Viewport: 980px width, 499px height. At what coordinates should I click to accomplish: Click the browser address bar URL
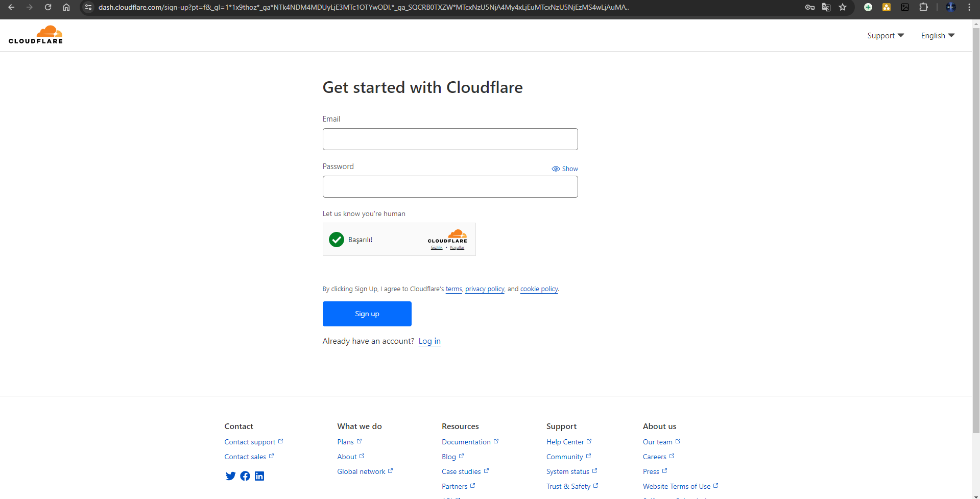(364, 7)
